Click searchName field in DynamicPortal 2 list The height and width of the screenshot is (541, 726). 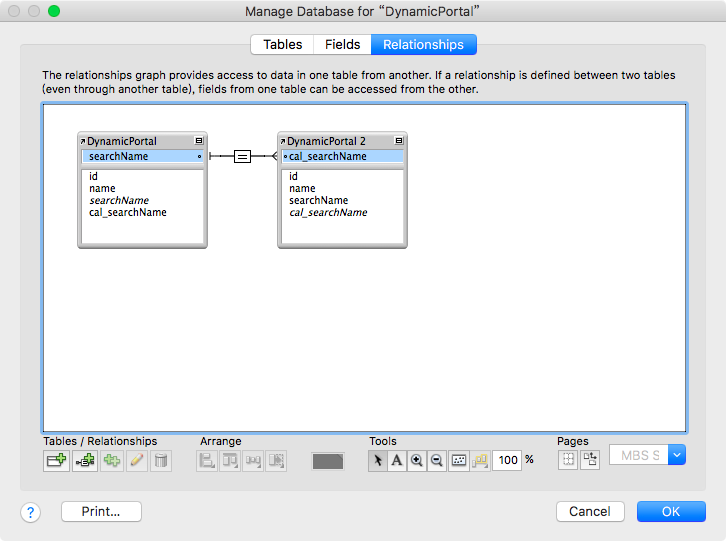(x=319, y=201)
